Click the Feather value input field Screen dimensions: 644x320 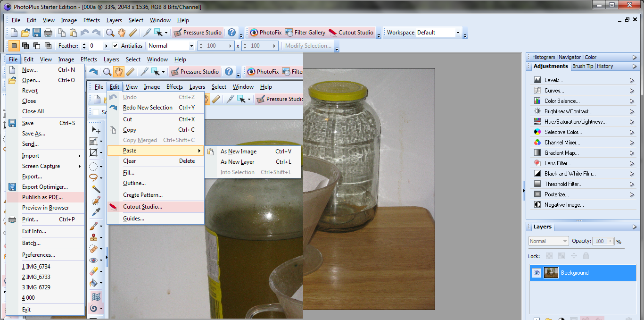tap(96, 46)
